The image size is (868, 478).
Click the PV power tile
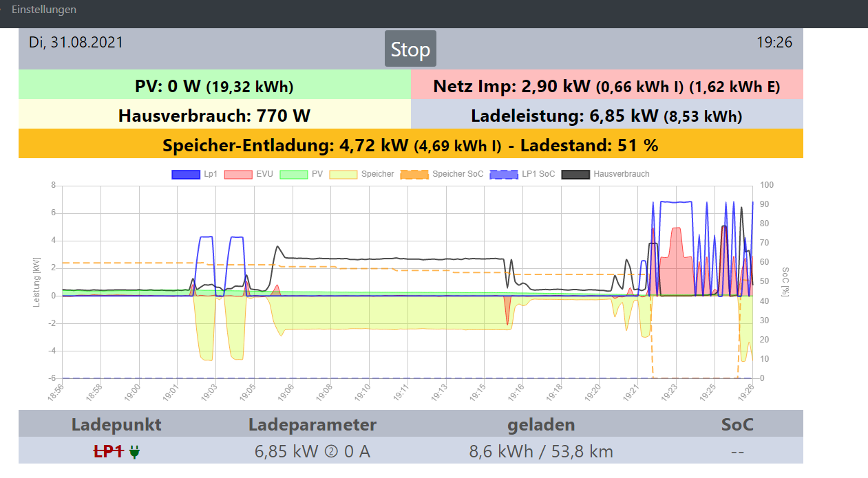[x=214, y=87]
